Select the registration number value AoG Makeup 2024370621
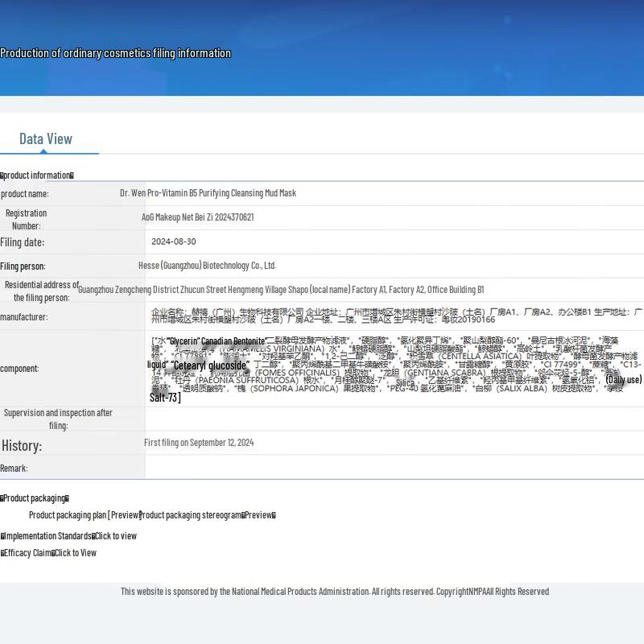644x644 pixels. (x=197, y=217)
